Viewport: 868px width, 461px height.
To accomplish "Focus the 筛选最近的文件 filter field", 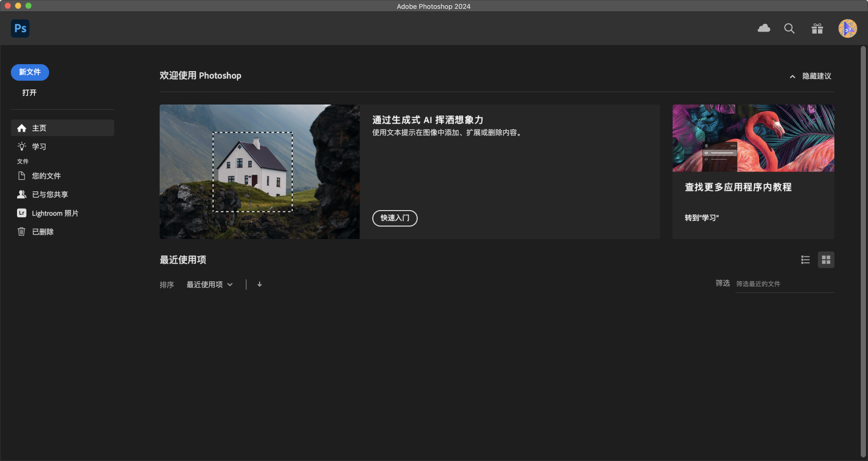I will [x=785, y=284].
